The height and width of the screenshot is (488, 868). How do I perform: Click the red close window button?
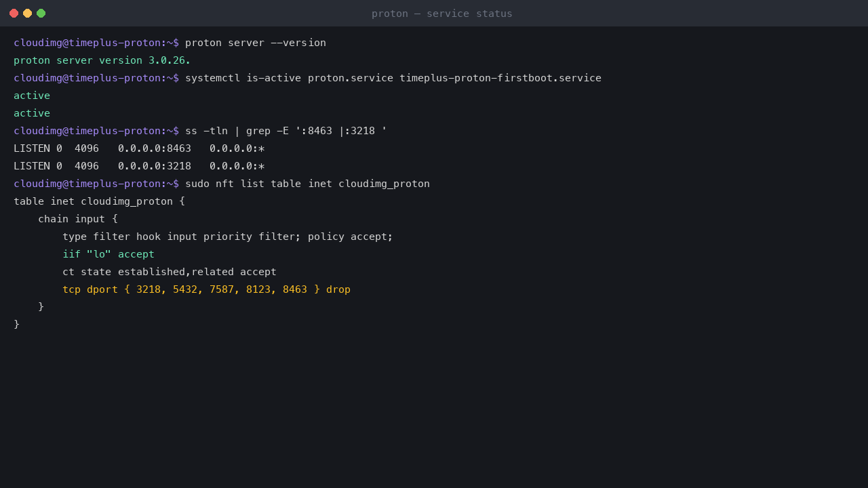coord(14,14)
